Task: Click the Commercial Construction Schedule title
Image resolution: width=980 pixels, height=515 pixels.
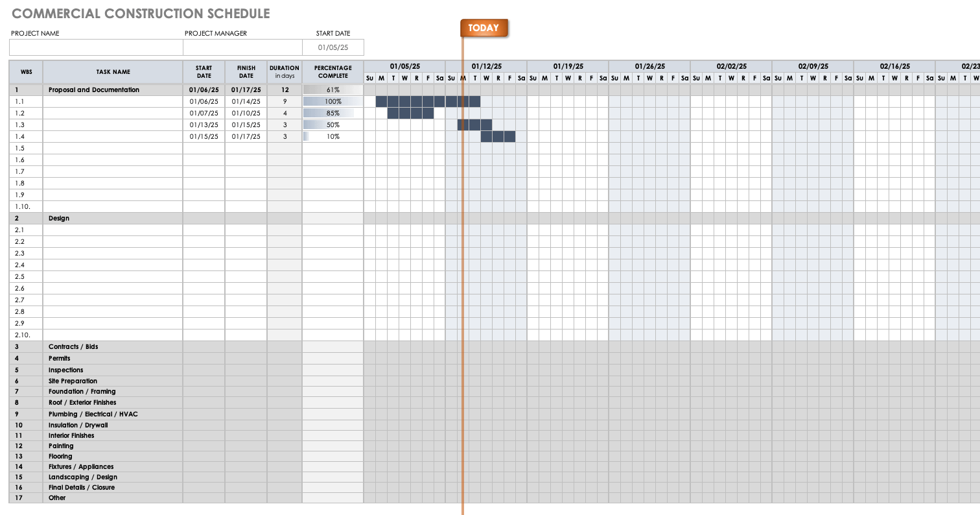Action: pyautogui.click(x=141, y=14)
